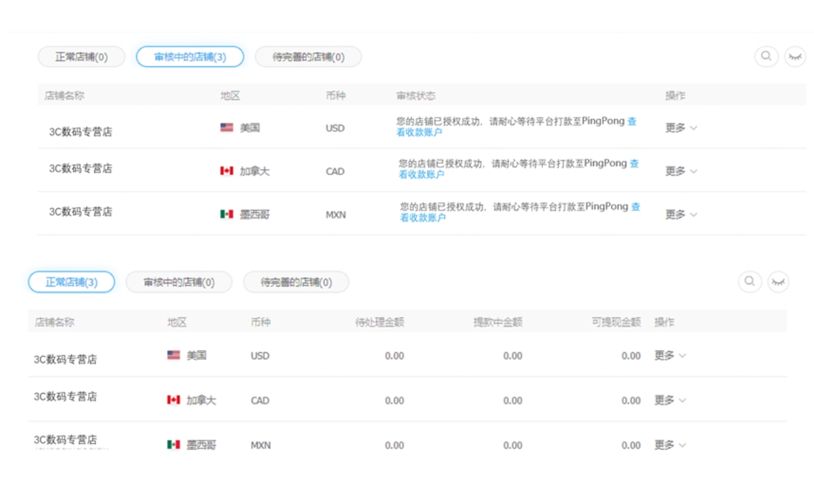This screenshot has height=504, width=814.
Task: Expand 更多 for MXN store under review
Action: click(x=680, y=214)
